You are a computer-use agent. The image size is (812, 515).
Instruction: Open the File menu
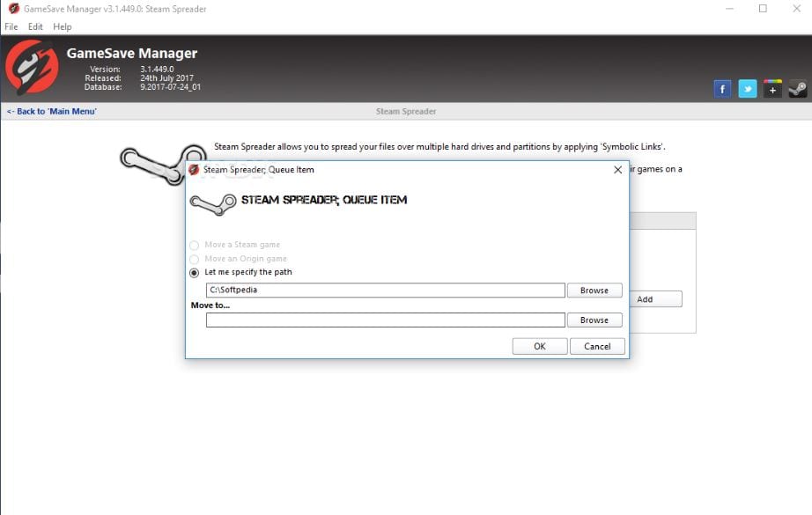point(11,27)
